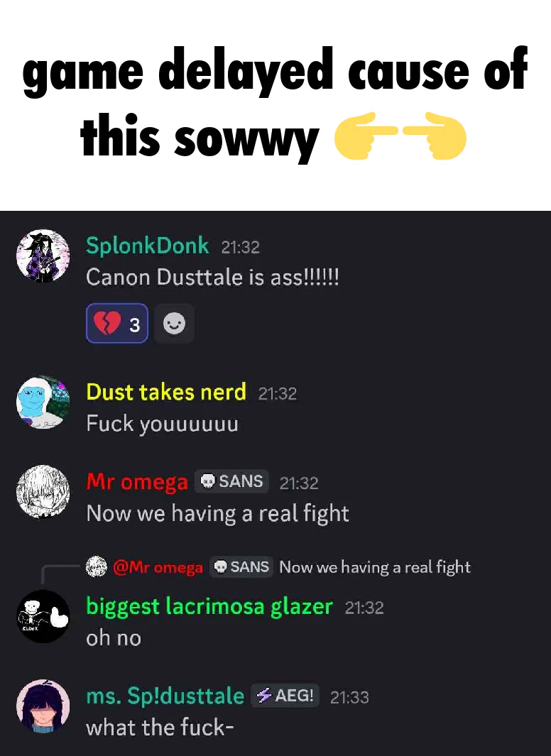Toggle the broken heart reaction
Viewport: 551px width, 756px height.
(117, 324)
